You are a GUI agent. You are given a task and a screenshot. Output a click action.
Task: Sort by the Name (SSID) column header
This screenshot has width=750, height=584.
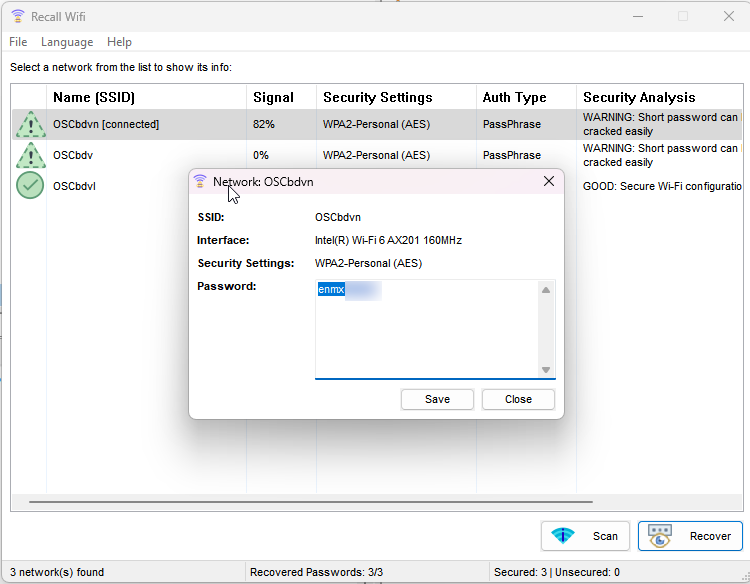tap(93, 97)
